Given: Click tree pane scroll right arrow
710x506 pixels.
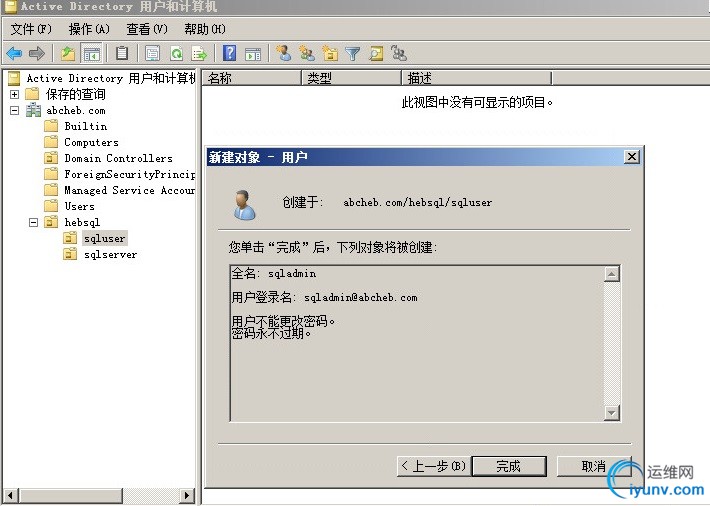Looking at the screenshot, I should [x=187, y=496].
